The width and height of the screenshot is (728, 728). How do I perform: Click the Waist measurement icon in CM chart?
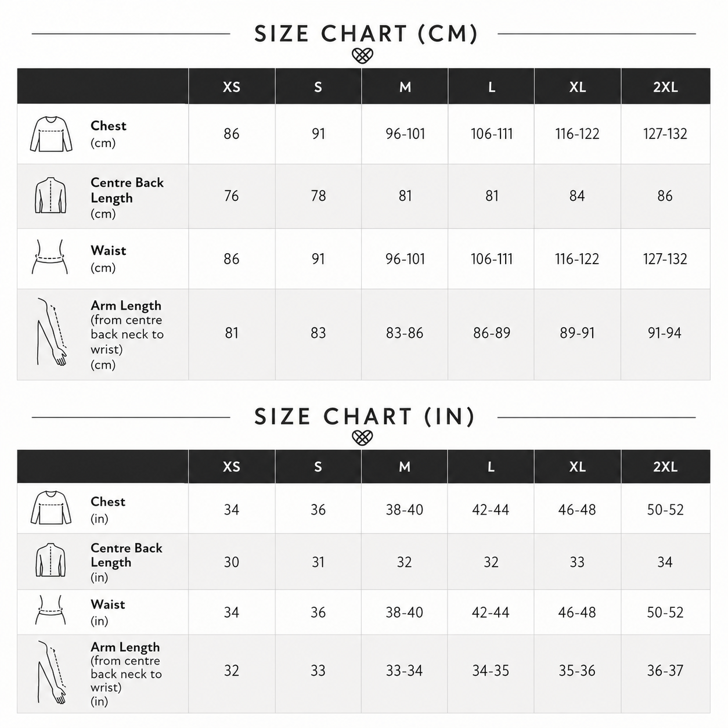point(50,257)
